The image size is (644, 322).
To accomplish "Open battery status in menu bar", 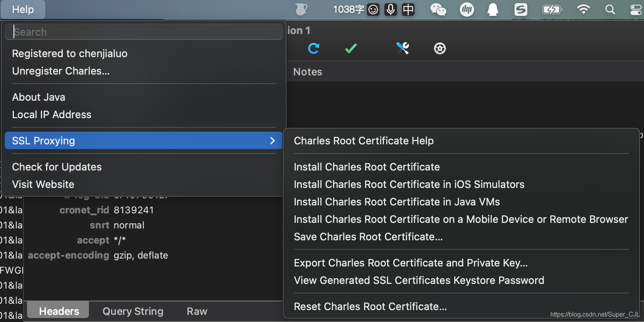I will pos(552,10).
